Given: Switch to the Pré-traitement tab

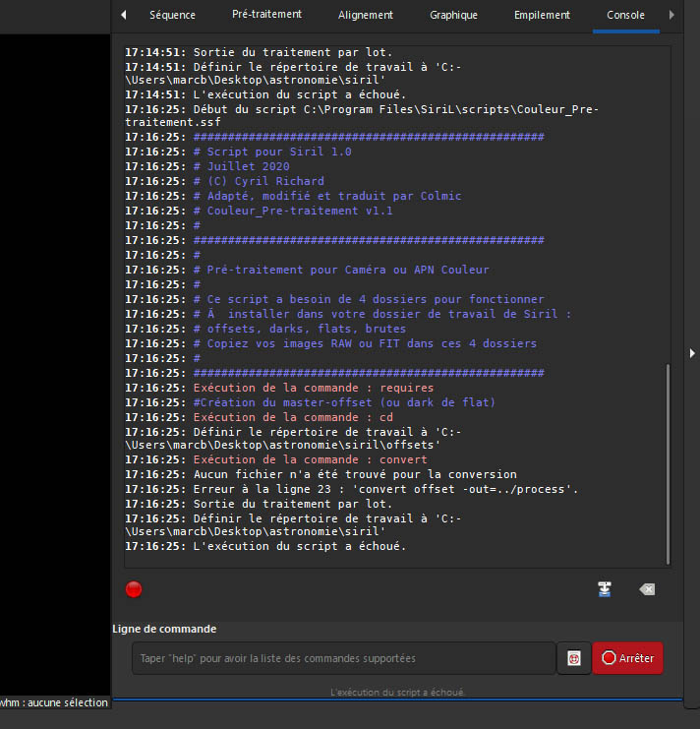Looking at the screenshot, I should [x=266, y=15].
